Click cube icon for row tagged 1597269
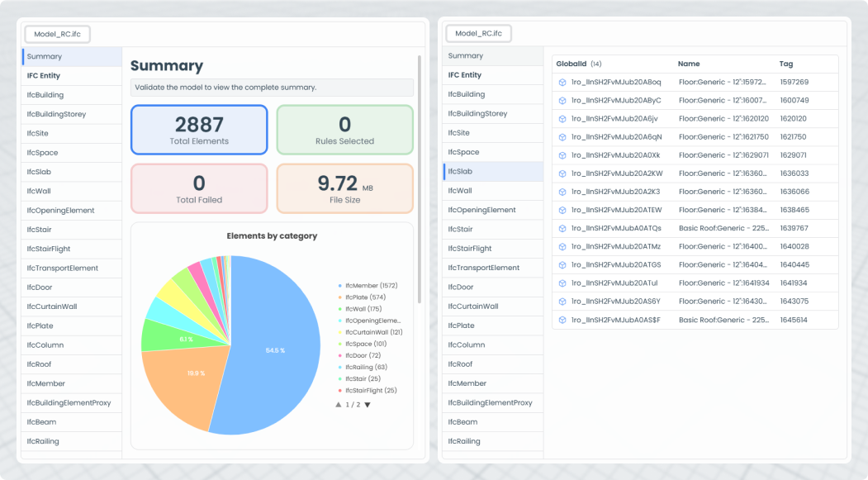868x480 pixels. 562,82
